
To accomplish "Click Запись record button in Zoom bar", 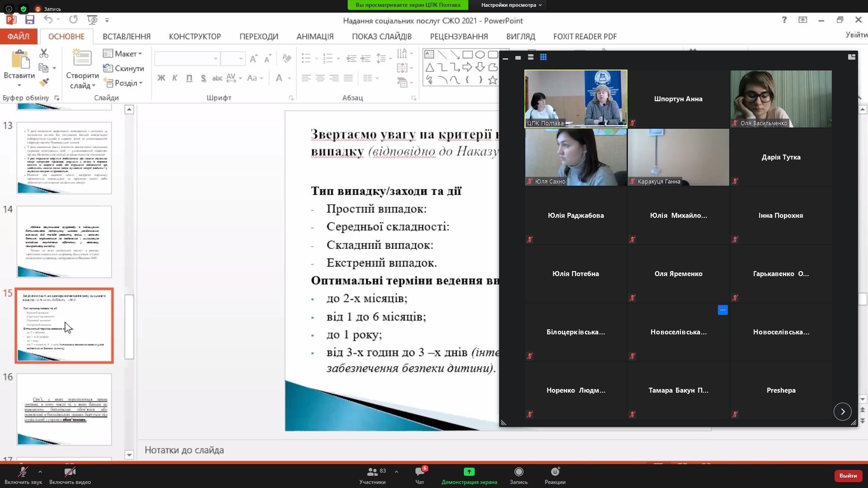I will pos(519,476).
